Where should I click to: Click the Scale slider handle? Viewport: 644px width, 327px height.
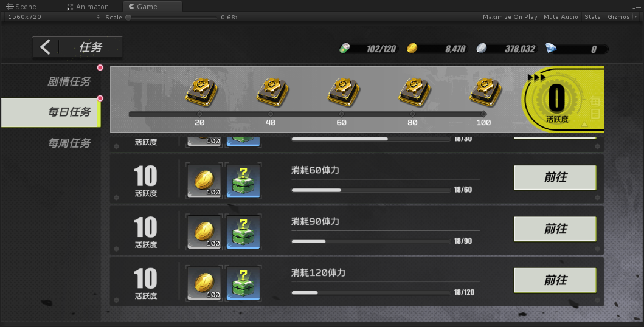[x=128, y=17]
